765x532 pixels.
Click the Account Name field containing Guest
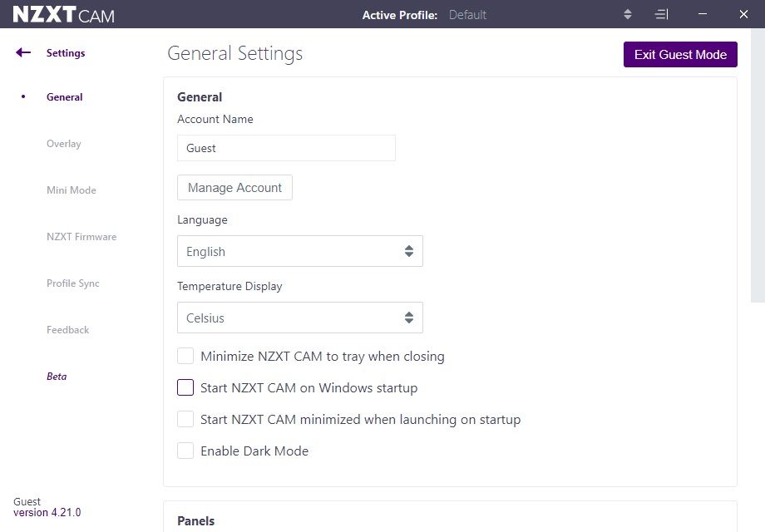click(x=286, y=148)
